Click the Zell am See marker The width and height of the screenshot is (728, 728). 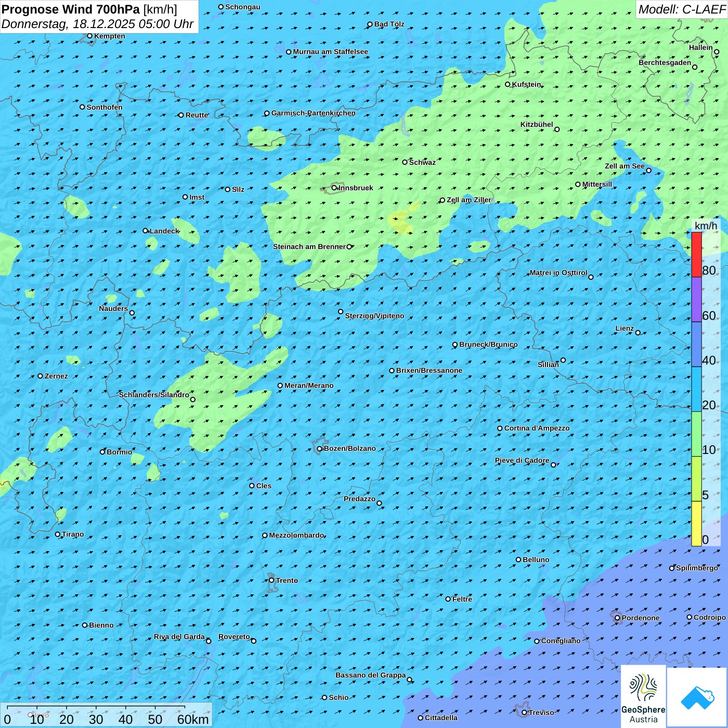tap(649, 170)
